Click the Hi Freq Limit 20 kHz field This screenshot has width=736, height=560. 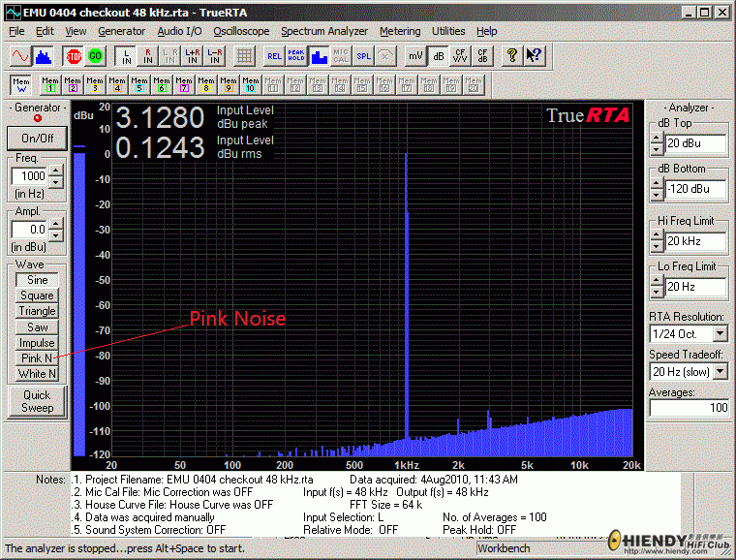tap(696, 241)
